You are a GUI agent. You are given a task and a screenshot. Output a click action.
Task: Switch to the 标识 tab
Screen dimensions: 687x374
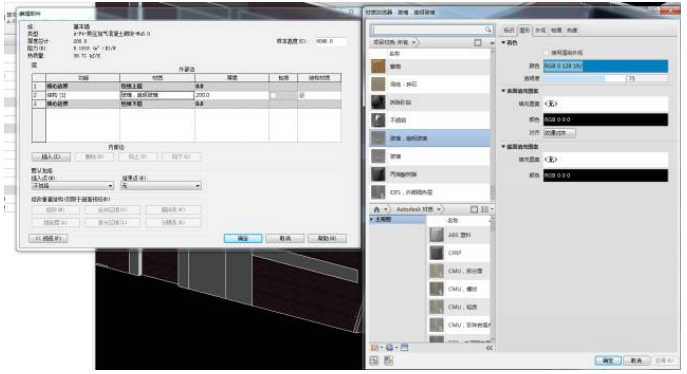509,30
